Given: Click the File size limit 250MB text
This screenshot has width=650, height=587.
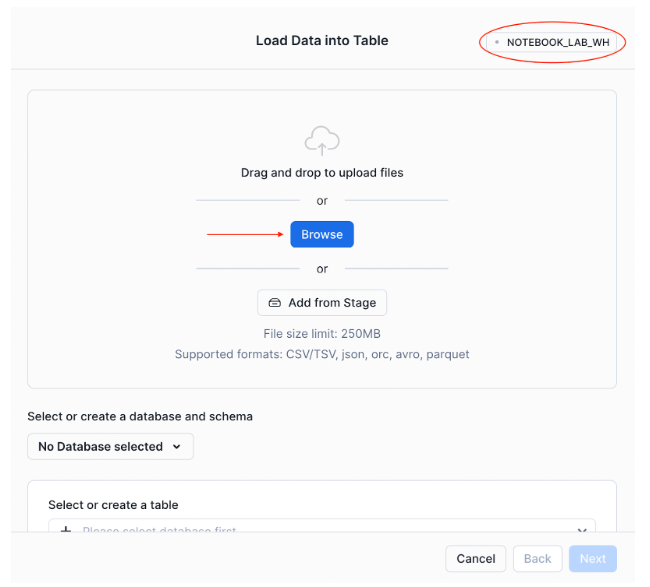Looking at the screenshot, I should (x=322, y=334).
